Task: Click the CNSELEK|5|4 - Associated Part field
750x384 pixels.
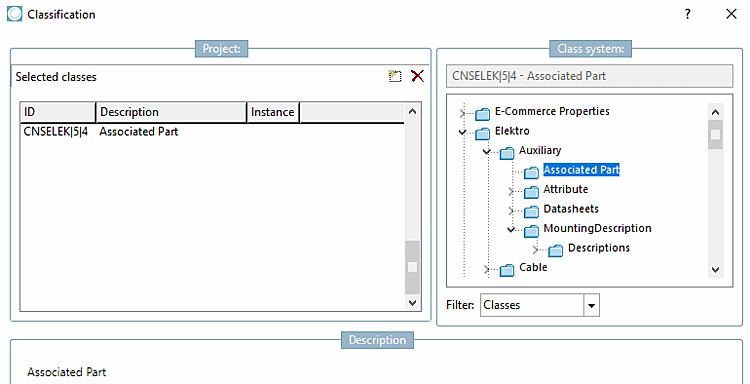Action: point(589,76)
